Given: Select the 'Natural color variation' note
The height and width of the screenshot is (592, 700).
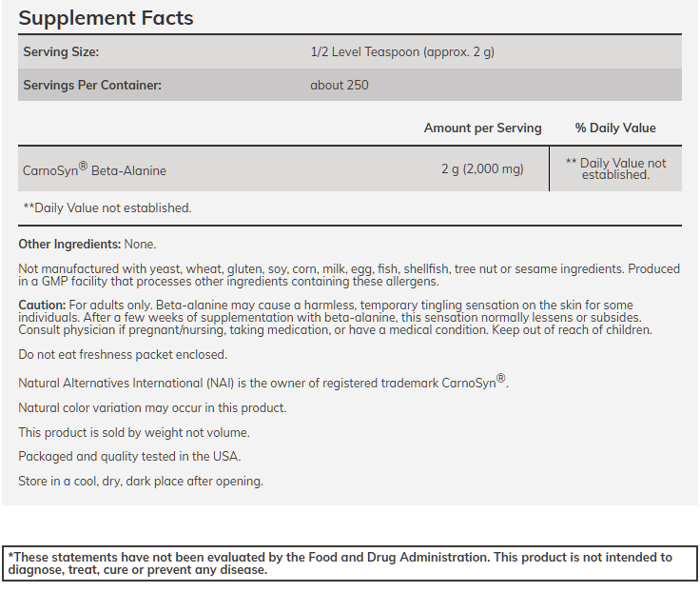Looking at the screenshot, I should point(152,407).
